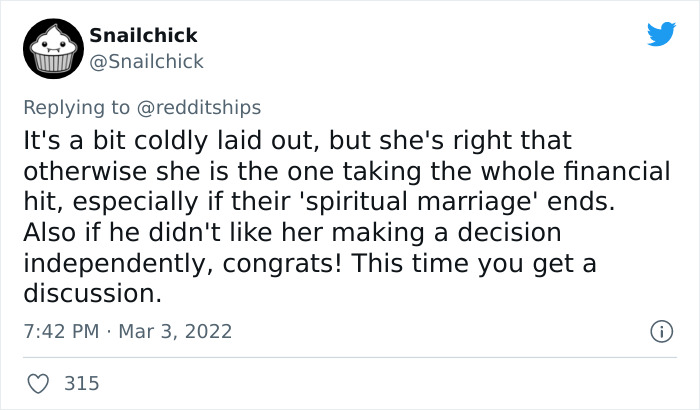The image size is (700, 410).
Task: Open the Snailchick display name link
Action: coord(145,36)
